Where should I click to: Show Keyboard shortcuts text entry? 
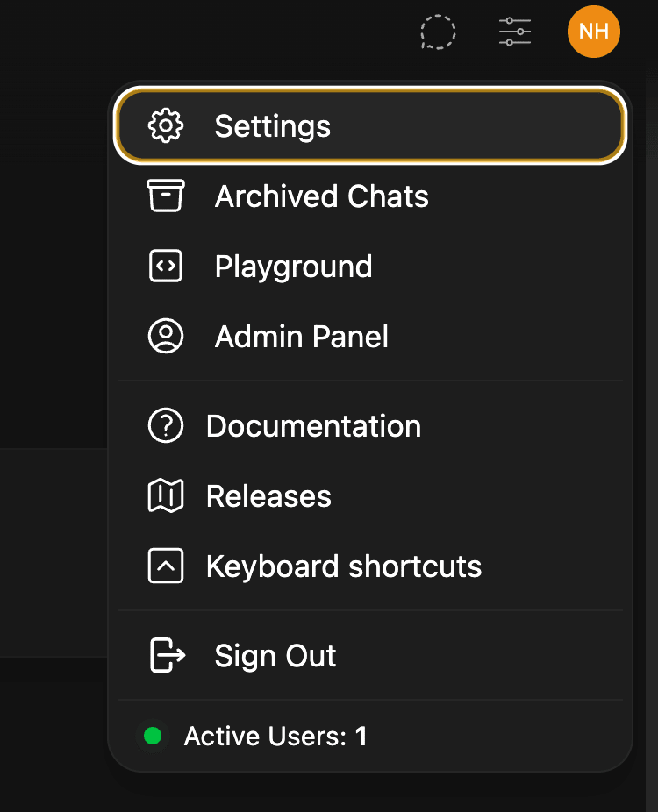[x=344, y=566]
